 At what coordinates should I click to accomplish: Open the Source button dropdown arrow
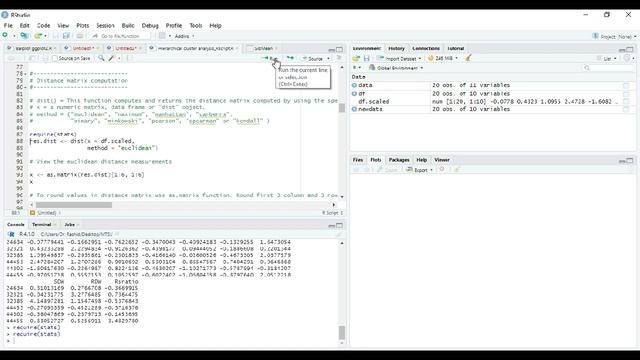(328, 59)
